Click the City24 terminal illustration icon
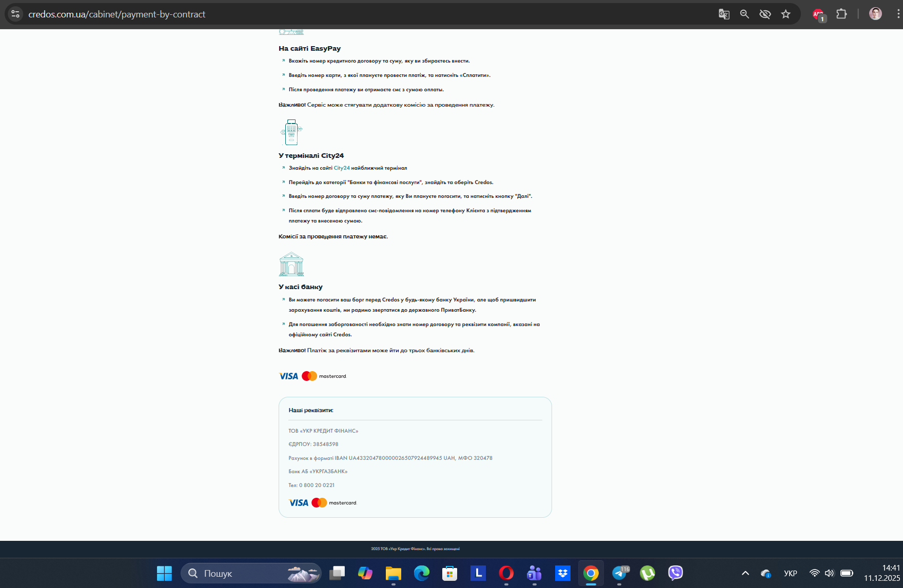Image resolution: width=903 pixels, height=588 pixels. click(291, 132)
